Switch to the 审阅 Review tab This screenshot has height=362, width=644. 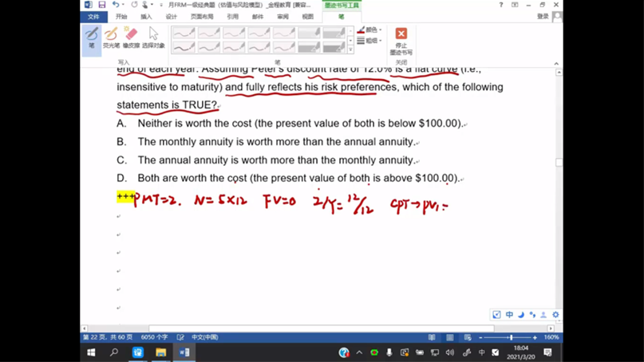282,17
